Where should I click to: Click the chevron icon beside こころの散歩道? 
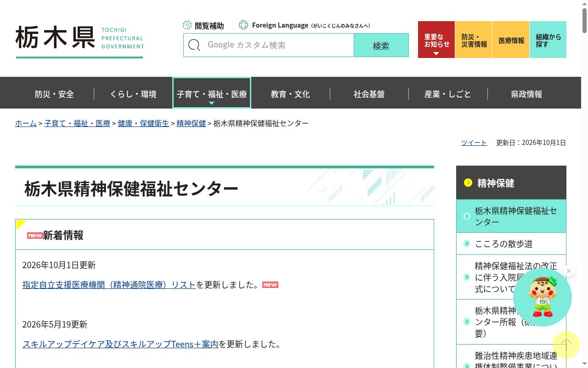[x=467, y=244]
